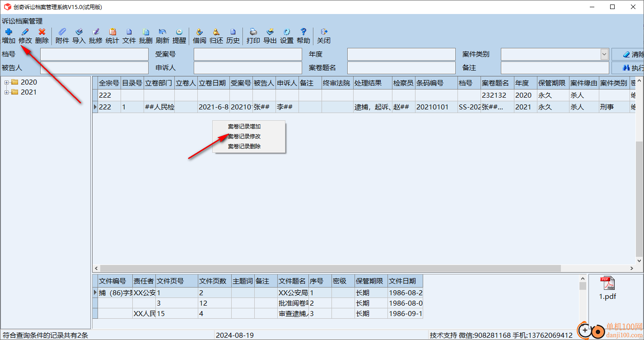Choose 案卷记录删除 from context menu
Image resolution: width=644 pixels, height=340 pixels.
[x=244, y=146]
